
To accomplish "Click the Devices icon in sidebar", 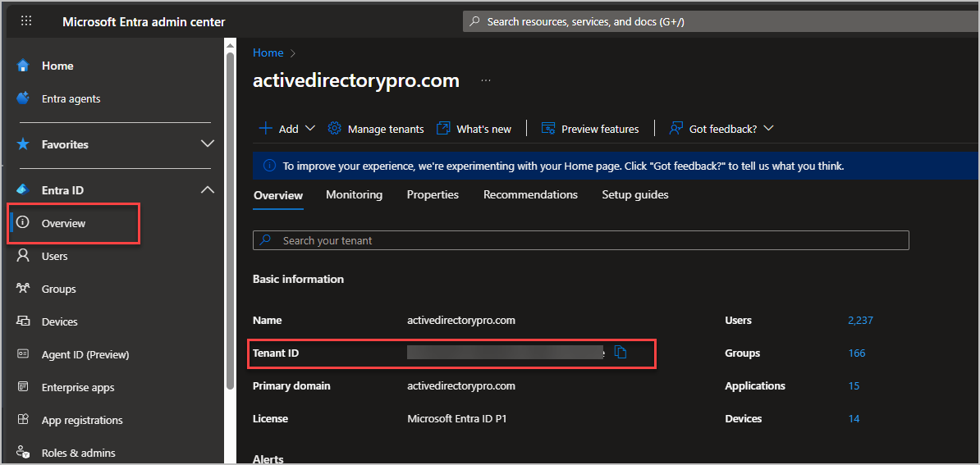I will coord(23,321).
